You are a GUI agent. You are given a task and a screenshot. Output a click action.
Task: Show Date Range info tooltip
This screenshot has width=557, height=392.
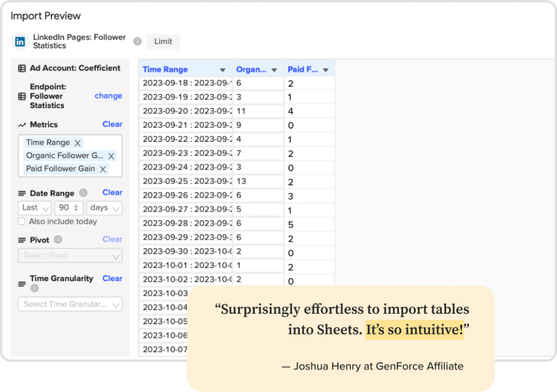(83, 193)
